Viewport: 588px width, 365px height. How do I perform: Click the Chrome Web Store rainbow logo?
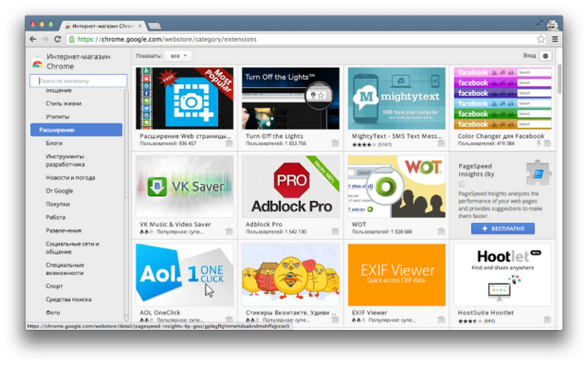pyautogui.click(x=37, y=63)
